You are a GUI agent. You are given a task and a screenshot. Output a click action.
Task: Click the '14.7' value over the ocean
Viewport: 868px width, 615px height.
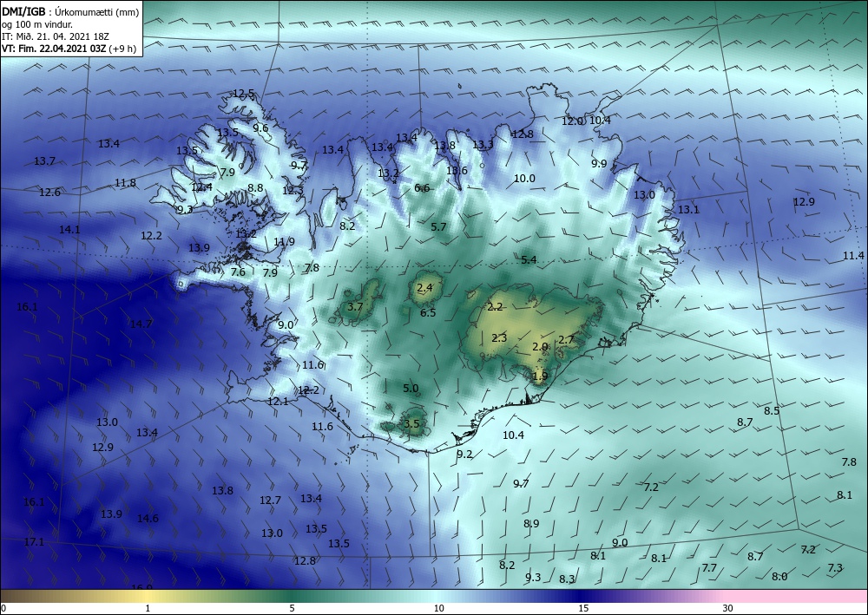pos(141,324)
